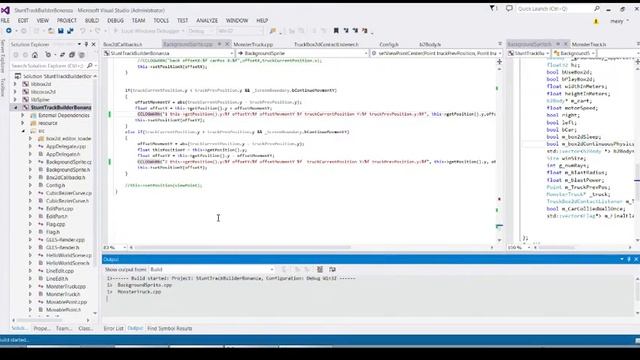Click Solution Explorer Home icon
This screenshot has width=640, height=360.
click(x=35, y=55)
